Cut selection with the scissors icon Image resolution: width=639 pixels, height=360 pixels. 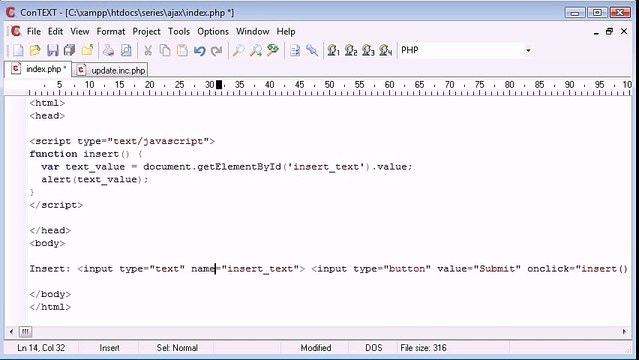(x=148, y=51)
